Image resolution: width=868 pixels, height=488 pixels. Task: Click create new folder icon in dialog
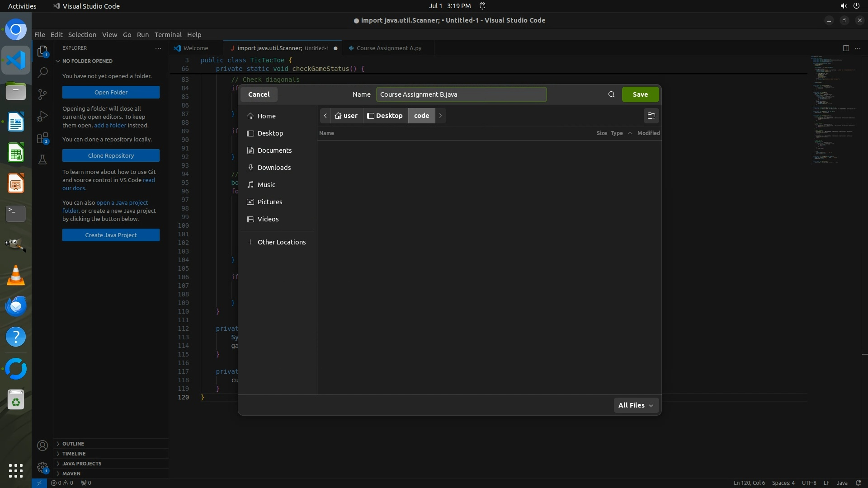[x=651, y=116]
